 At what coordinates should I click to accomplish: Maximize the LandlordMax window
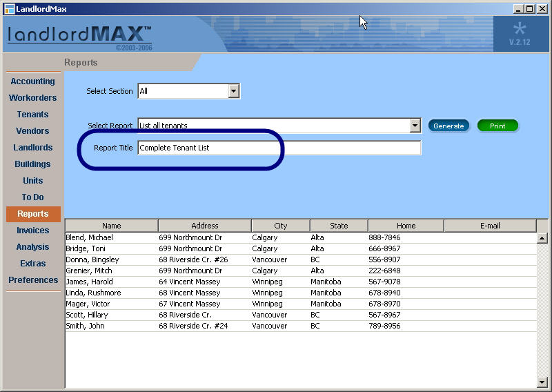pyautogui.click(x=529, y=9)
